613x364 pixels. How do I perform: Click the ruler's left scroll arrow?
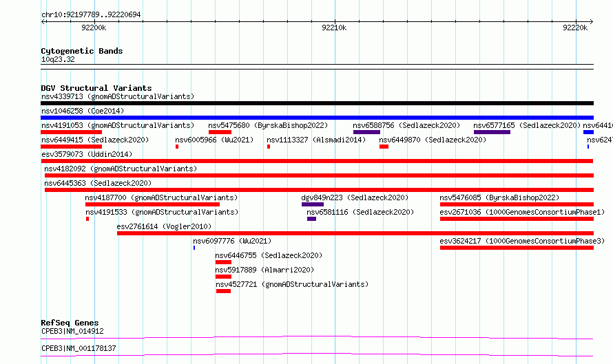pos(43,21)
